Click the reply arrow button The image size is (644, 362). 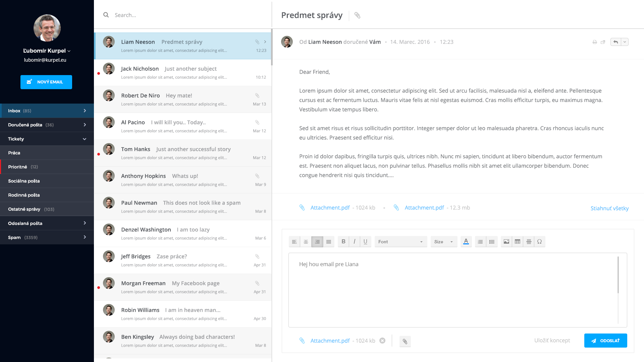click(x=615, y=42)
